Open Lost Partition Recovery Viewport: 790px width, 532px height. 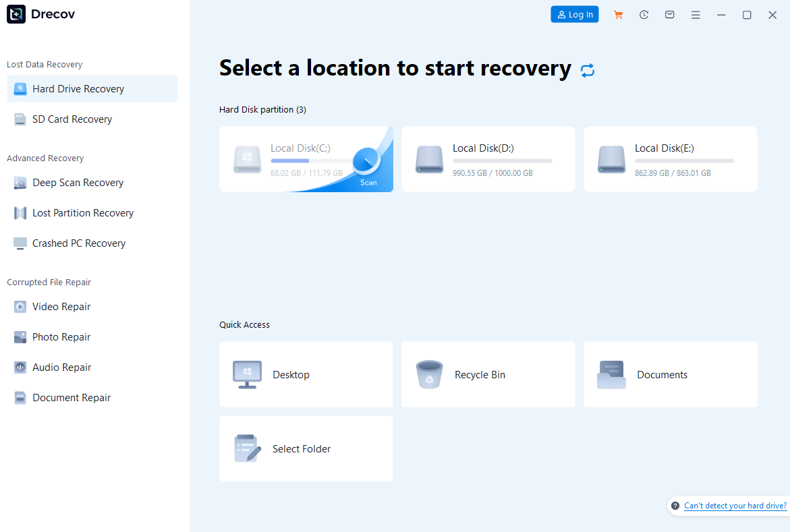tap(82, 212)
